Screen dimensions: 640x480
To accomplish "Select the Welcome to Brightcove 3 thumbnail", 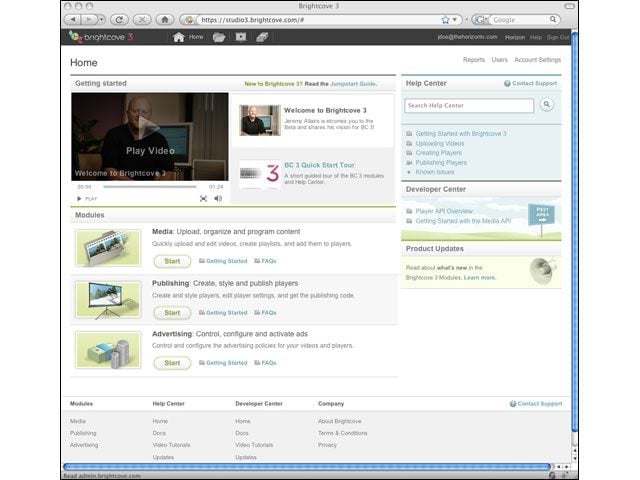I will click(260, 120).
